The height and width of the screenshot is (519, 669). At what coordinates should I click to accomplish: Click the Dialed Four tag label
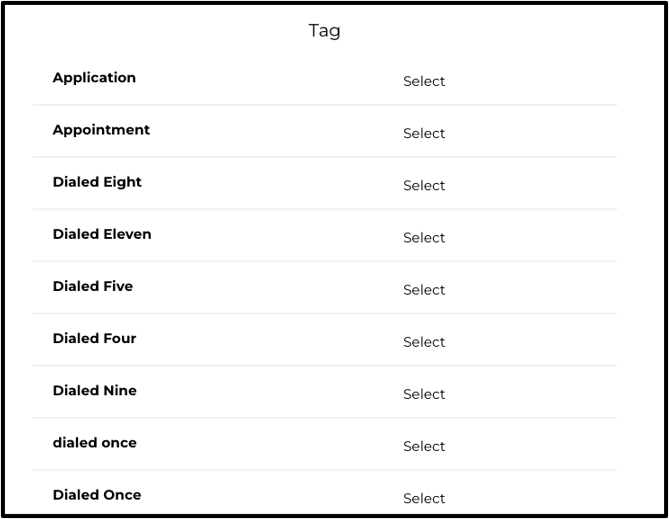tap(94, 338)
